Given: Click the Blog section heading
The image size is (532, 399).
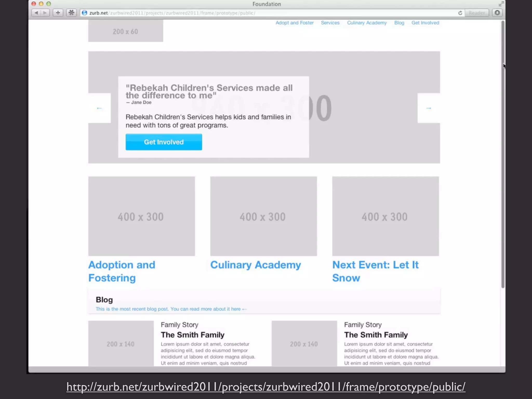Looking at the screenshot, I should pos(104,300).
